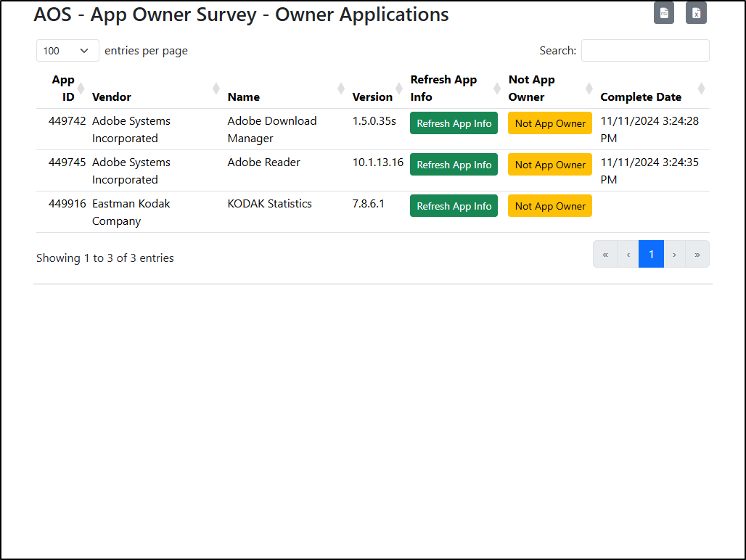746x560 pixels.
Task: Go to the next page of results
Action: (675, 255)
